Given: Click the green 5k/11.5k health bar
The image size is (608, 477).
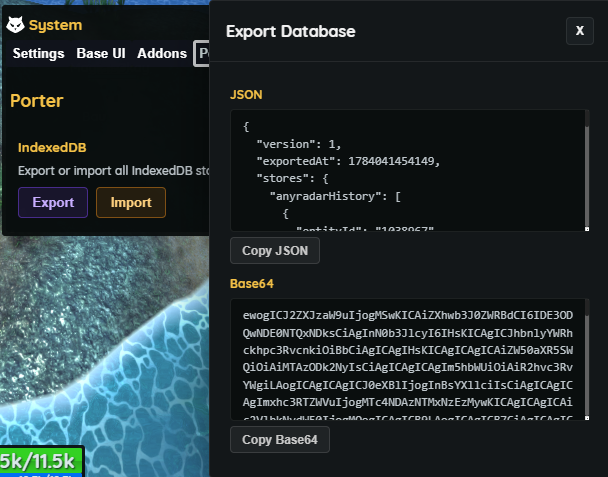Looking at the screenshot, I should (41, 461).
